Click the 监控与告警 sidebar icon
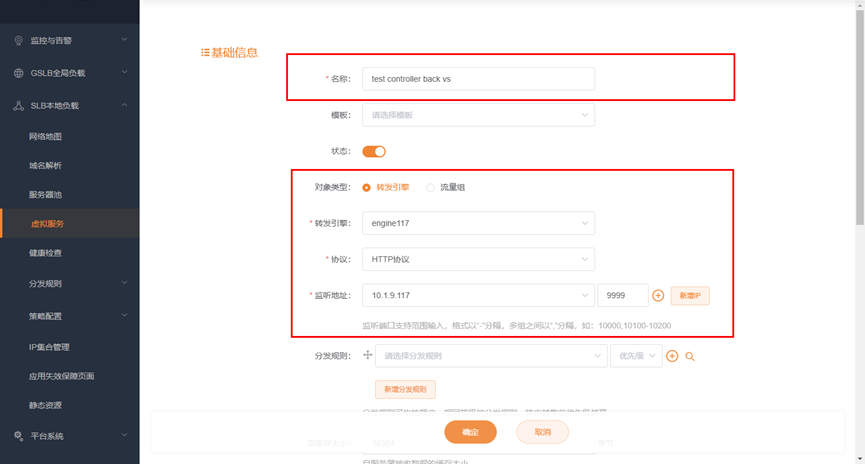Viewport: 865px width, 464px height. click(x=18, y=40)
